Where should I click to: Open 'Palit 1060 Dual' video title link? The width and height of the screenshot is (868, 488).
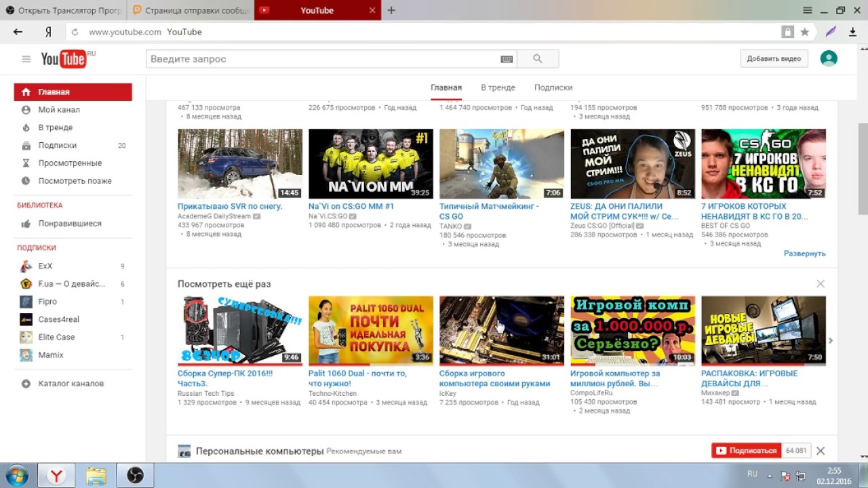[357, 378]
